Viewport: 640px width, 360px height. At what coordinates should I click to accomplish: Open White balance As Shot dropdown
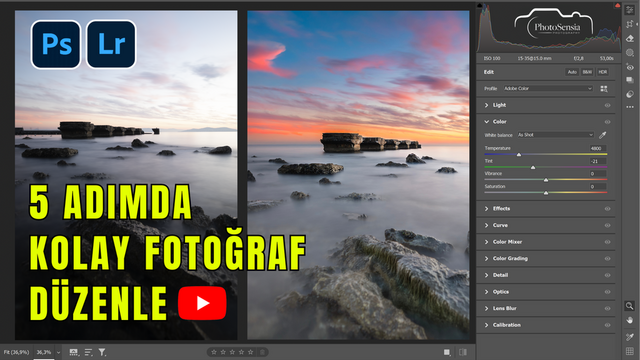[x=555, y=135]
